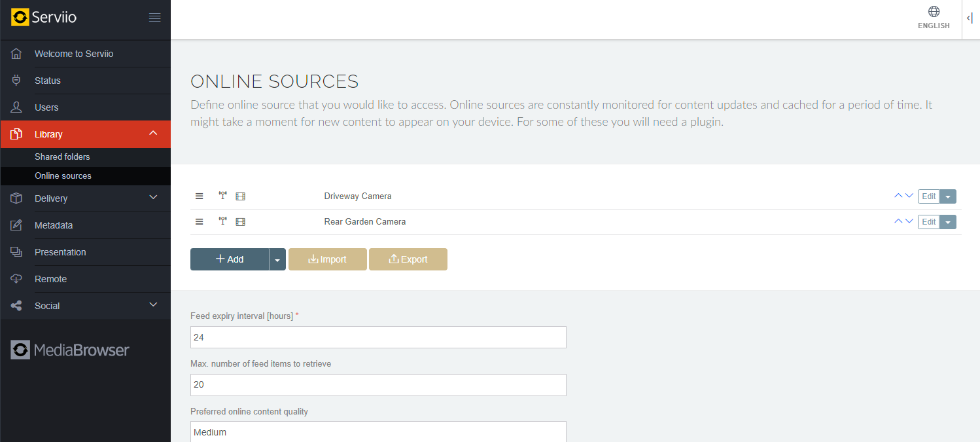
Task: Click the Serviio logo icon
Action: [x=20, y=17]
